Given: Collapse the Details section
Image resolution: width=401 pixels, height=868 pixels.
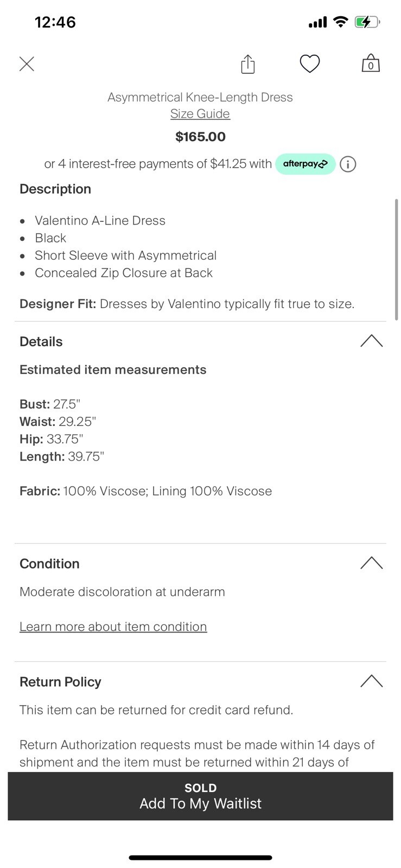Looking at the screenshot, I should [x=372, y=341].
